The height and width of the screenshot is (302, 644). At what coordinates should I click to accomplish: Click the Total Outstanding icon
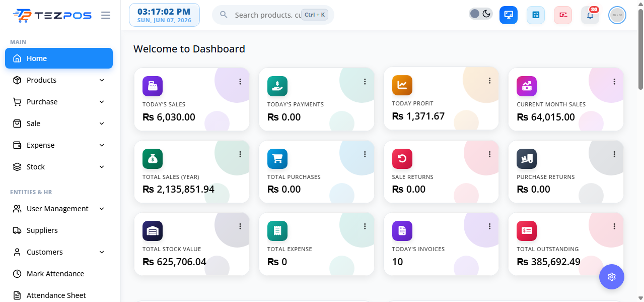[x=527, y=231]
